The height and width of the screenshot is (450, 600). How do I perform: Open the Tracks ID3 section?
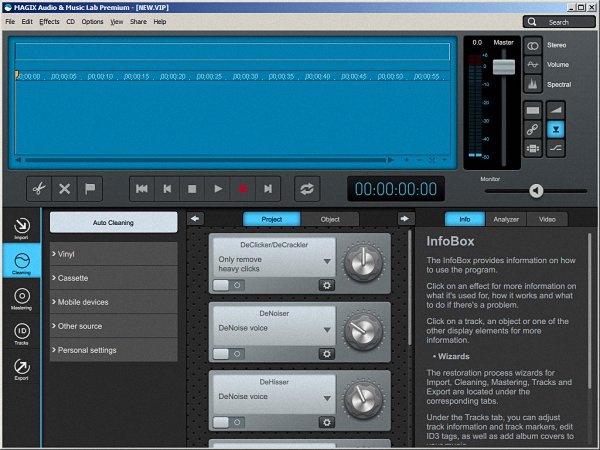click(x=21, y=334)
